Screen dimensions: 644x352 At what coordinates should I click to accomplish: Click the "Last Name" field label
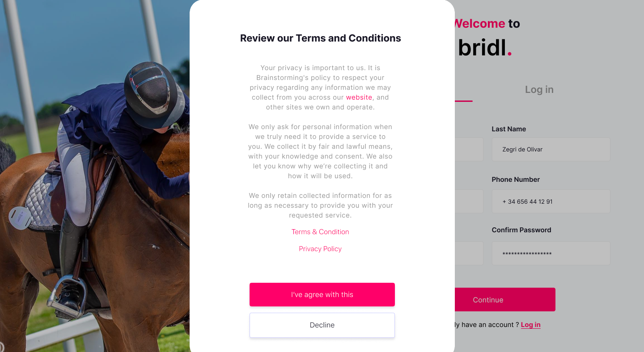click(x=508, y=129)
